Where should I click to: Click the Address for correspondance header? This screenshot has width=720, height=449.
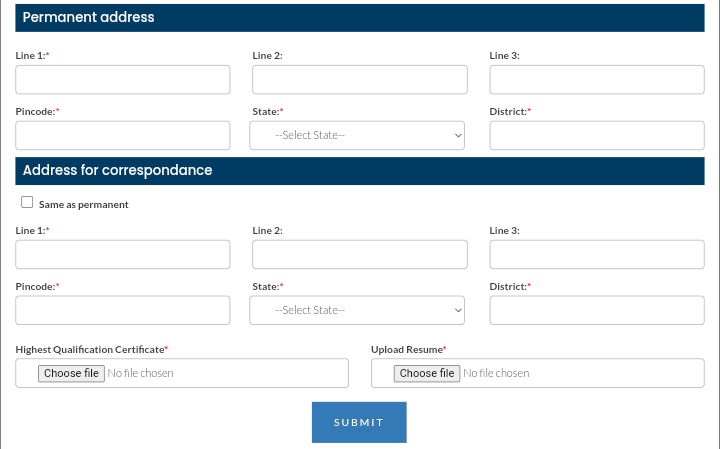(x=360, y=171)
